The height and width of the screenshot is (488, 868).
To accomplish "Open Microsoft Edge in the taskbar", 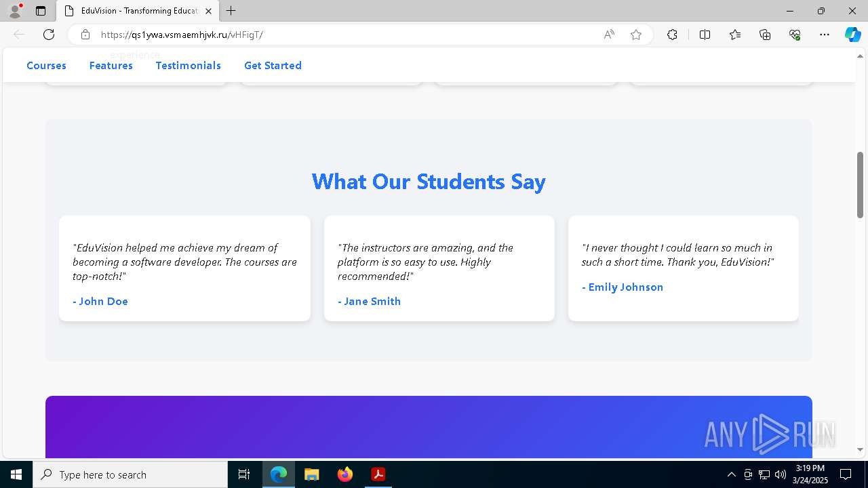I will tap(279, 474).
